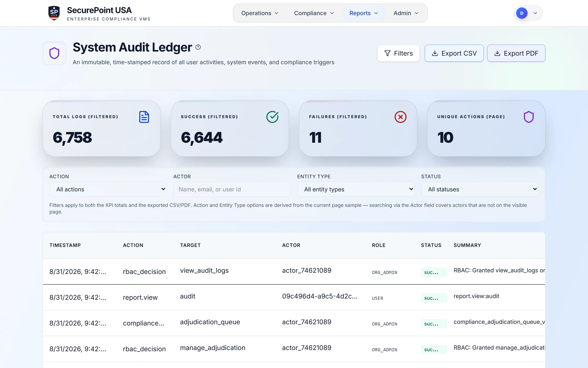The image size is (588, 368).
Task: Click the green check icon in Success card
Action: point(272,117)
